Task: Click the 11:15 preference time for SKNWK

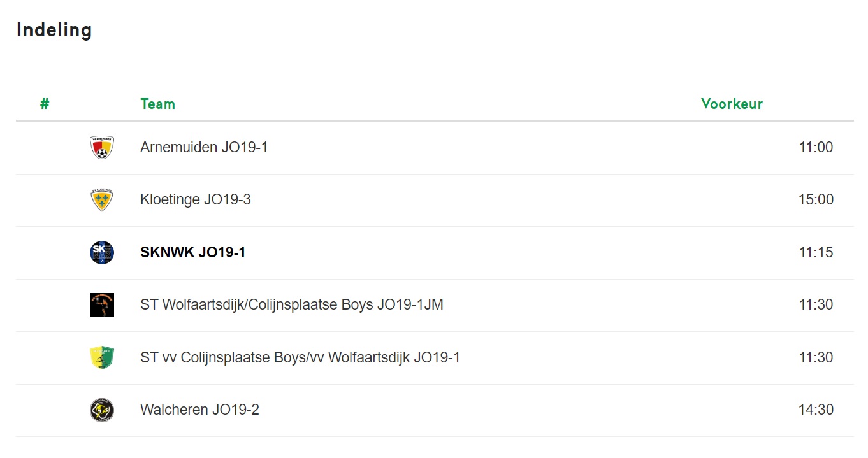Action: click(816, 253)
